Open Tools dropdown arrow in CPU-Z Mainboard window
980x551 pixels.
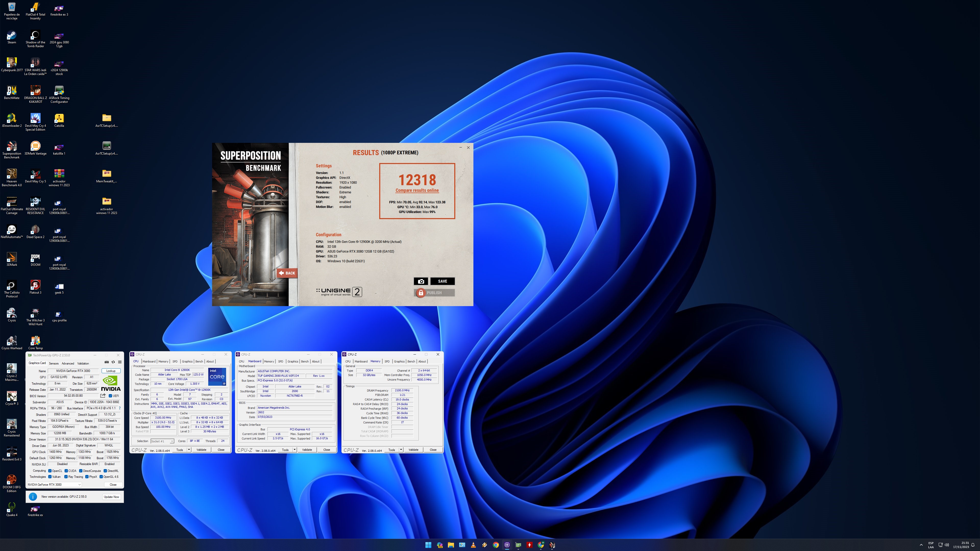295,449
